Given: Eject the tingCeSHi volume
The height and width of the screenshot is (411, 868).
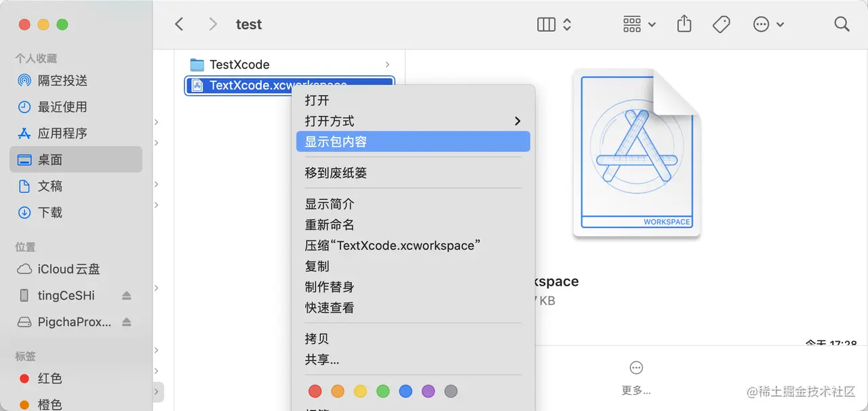Looking at the screenshot, I should 127,296.
